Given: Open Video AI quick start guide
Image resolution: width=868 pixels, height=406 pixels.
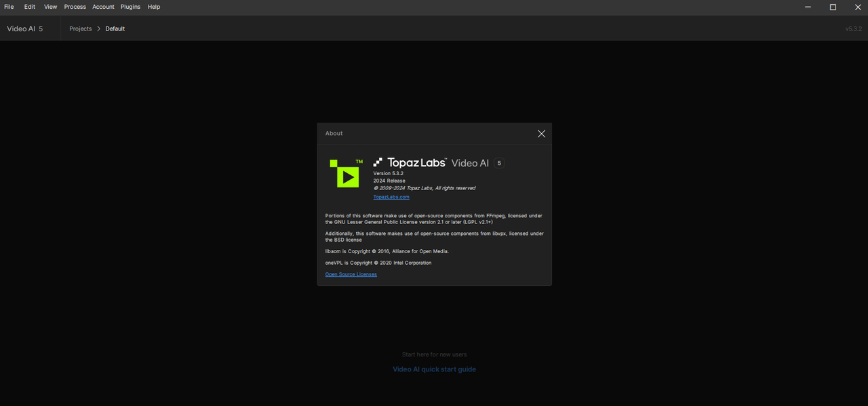Looking at the screenshot, I should coord(434,369).
